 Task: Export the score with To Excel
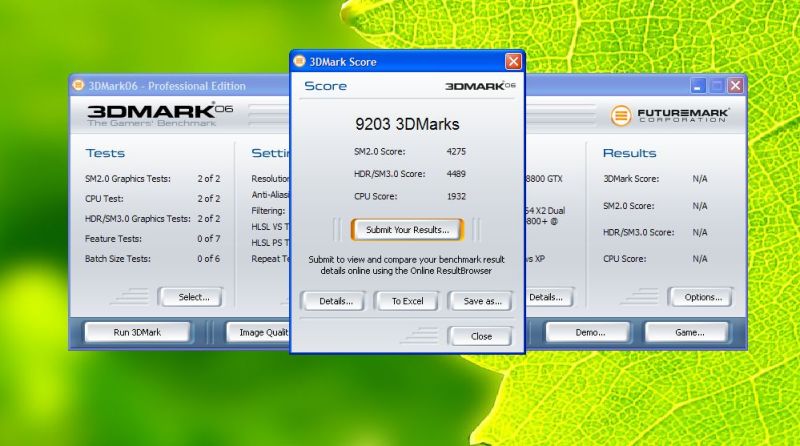click(x=407, y=301)
